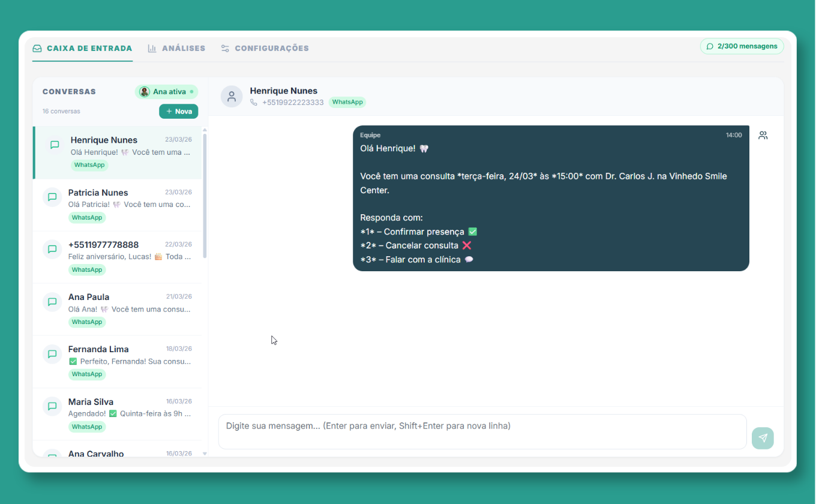
Task: Click the green chat icon on Ana Paula's conversation
Action: click(52, 302)
